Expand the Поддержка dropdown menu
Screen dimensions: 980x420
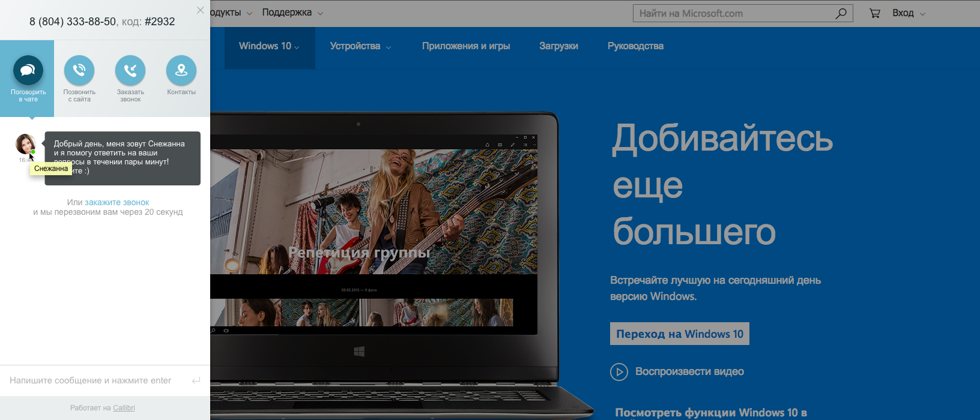pos(292,13)
